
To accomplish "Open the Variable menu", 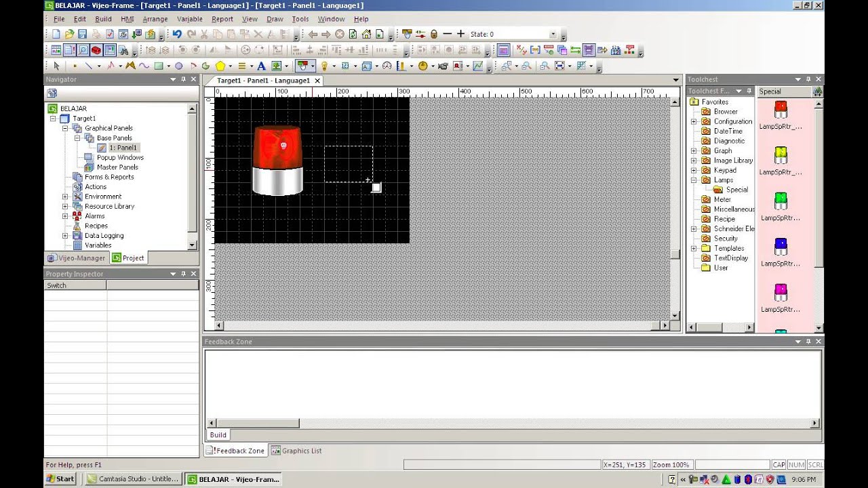I will tap(190, 19).
